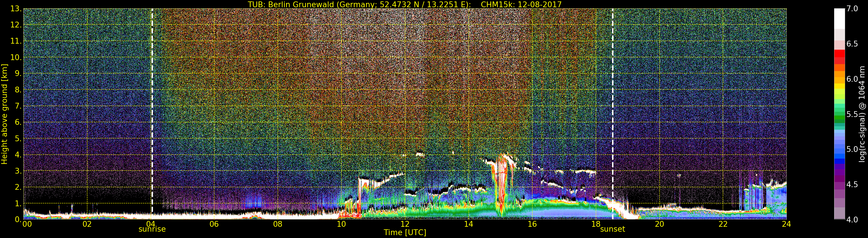Pick the green band near colorbar 5.5
This screenshot has width=868, height=238.
tap(839, 118)
